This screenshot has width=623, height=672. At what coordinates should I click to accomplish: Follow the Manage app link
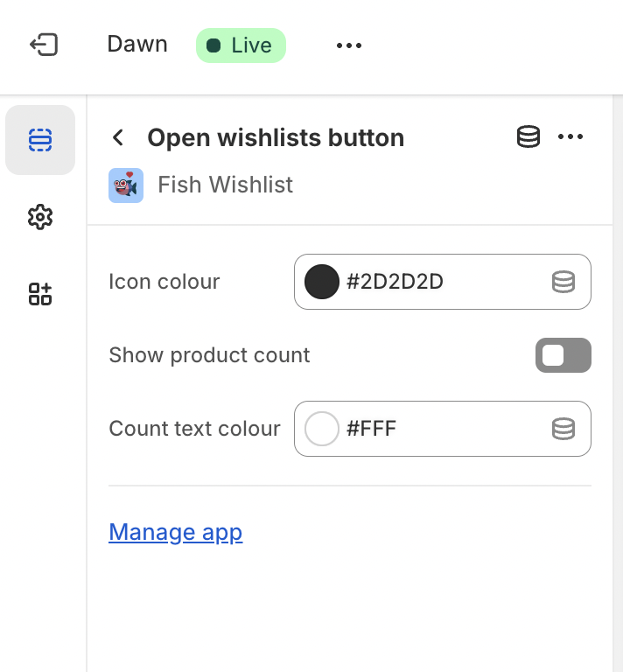click(x=175, y=532)
